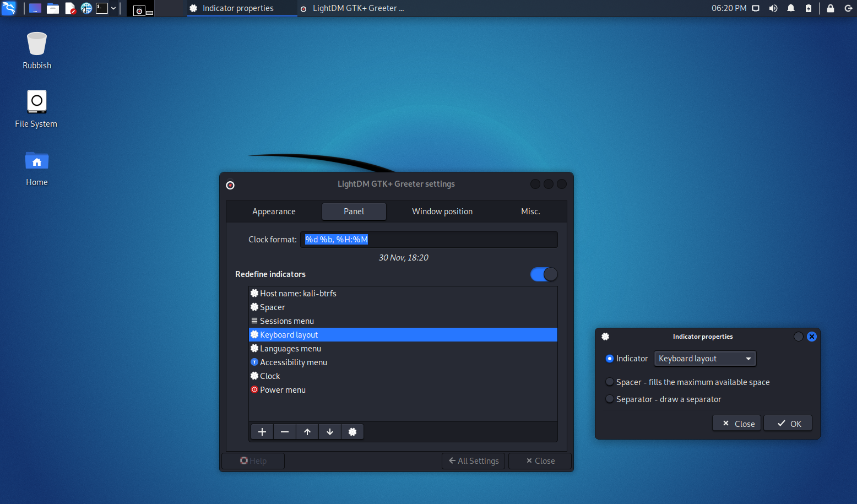Open the notifications bell in the panel
857x504 pixels.
[791, 8]
